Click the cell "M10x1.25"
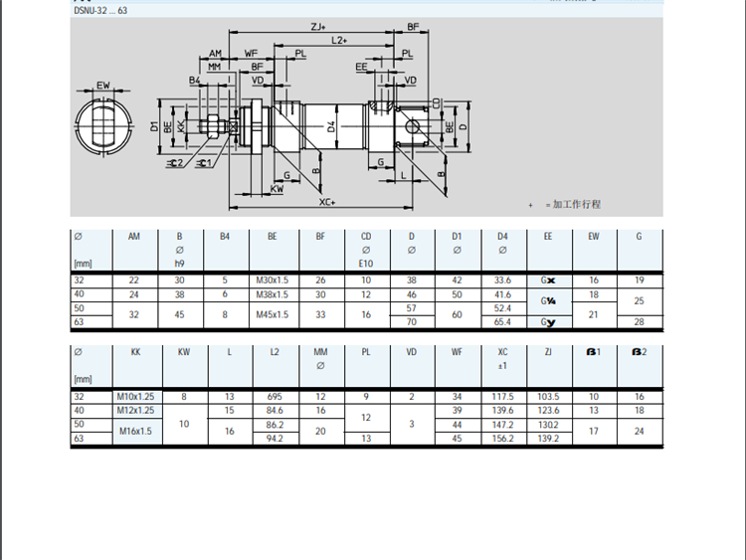 coord(135,396)
